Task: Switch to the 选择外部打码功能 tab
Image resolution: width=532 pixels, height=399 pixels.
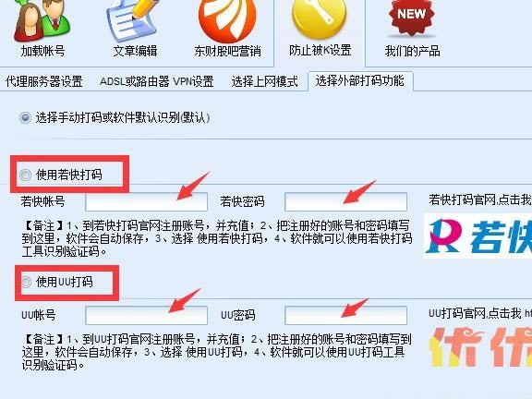Action: (360, 81)
